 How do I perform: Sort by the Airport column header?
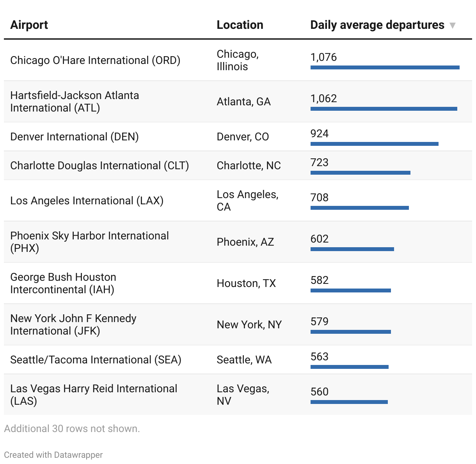(29, 25)
